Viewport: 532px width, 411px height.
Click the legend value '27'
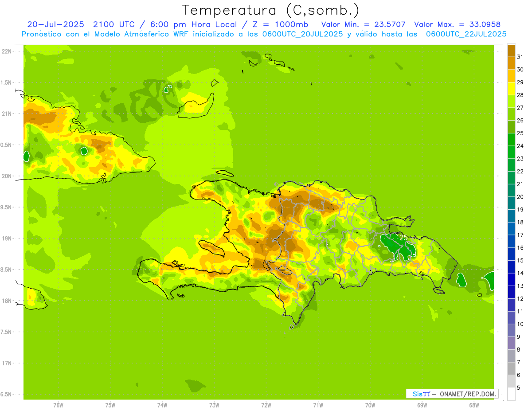[x=520, y=108]
